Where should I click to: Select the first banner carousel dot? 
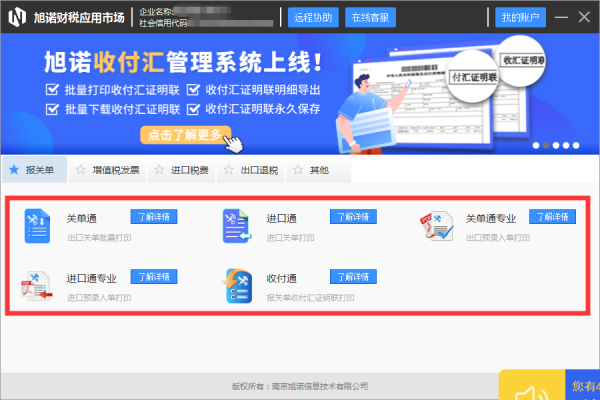tap(536, 145)
